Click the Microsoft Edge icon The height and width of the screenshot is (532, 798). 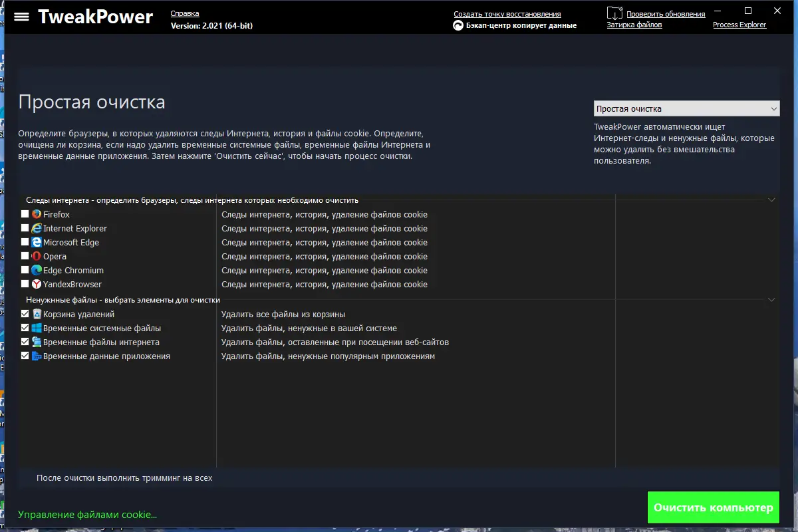coord(37,243)
